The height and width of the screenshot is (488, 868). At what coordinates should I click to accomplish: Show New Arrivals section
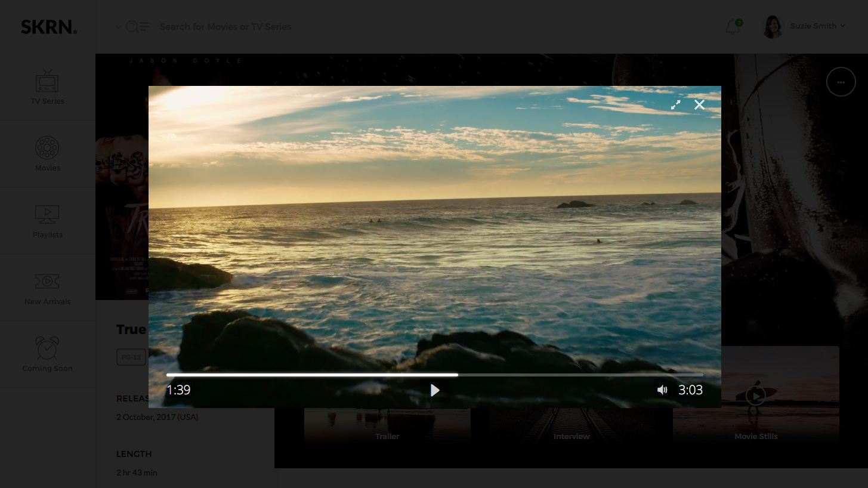(x=47, y=288)
